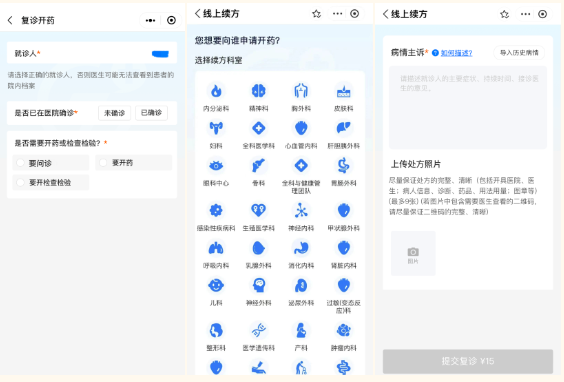Choose the 精神科 brain icon
The height and width of the screenshot is (382, 564).
point(258,91)
